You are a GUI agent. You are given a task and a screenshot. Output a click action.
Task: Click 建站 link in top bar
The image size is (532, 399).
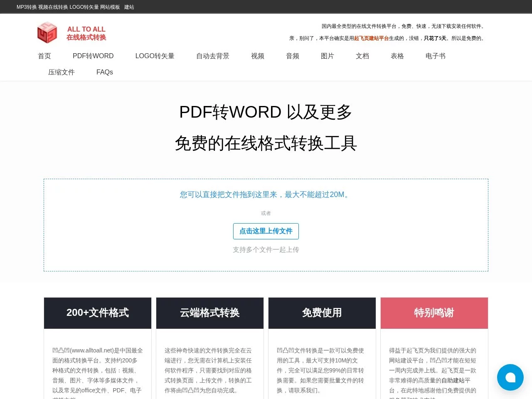pyautogui.click(x=129, y=7)
